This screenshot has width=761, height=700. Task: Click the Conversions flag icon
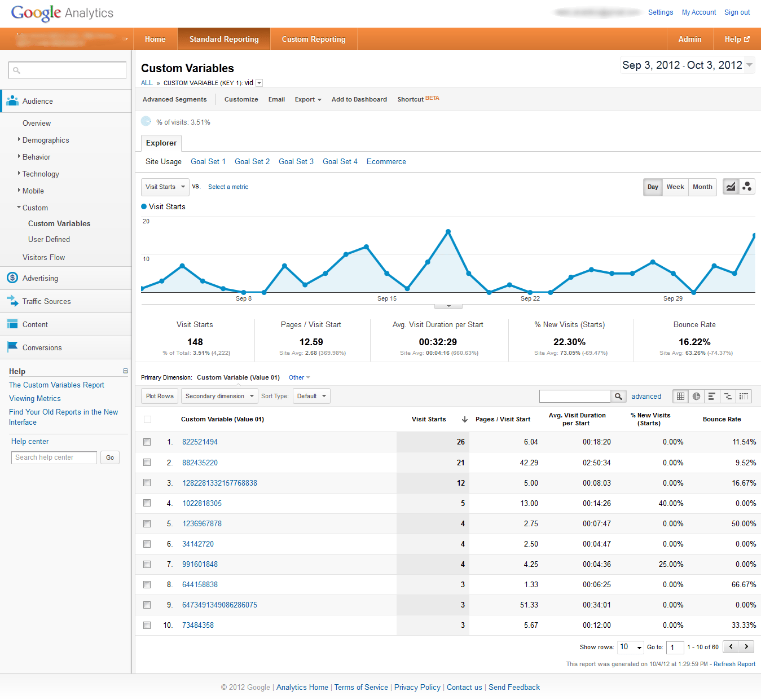click(12, 347)
